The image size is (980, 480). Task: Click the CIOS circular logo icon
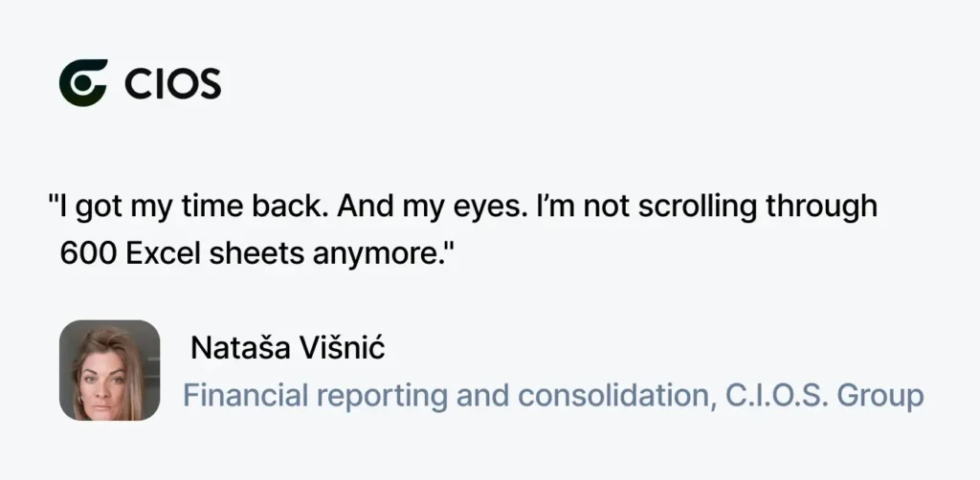[x=83, y=83]
